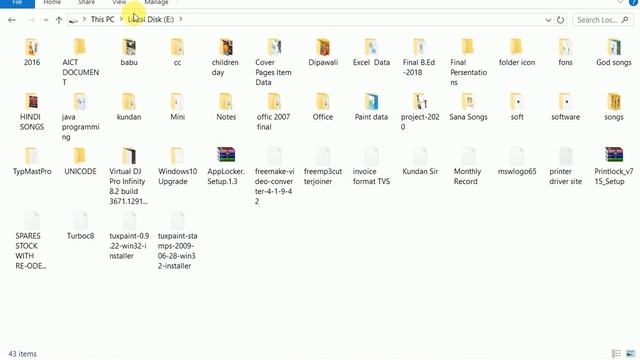Select the Turboc8 file

pyautogui.click(x=80, y=226)
